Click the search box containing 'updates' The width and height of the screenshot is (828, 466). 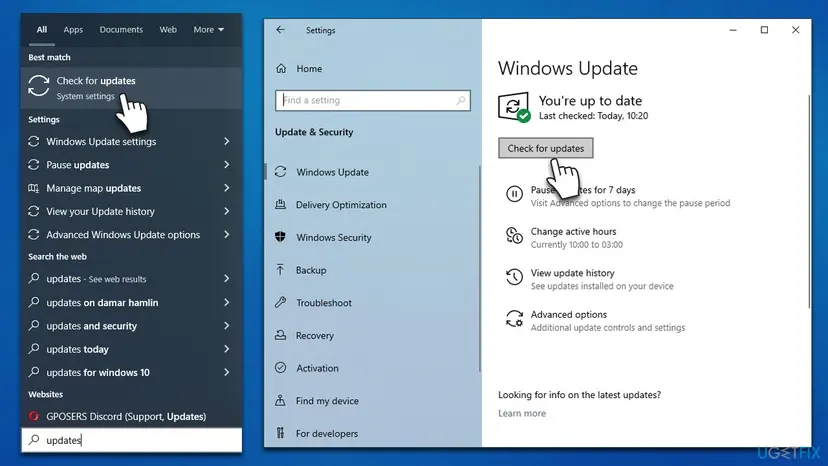tap(131, 440)
